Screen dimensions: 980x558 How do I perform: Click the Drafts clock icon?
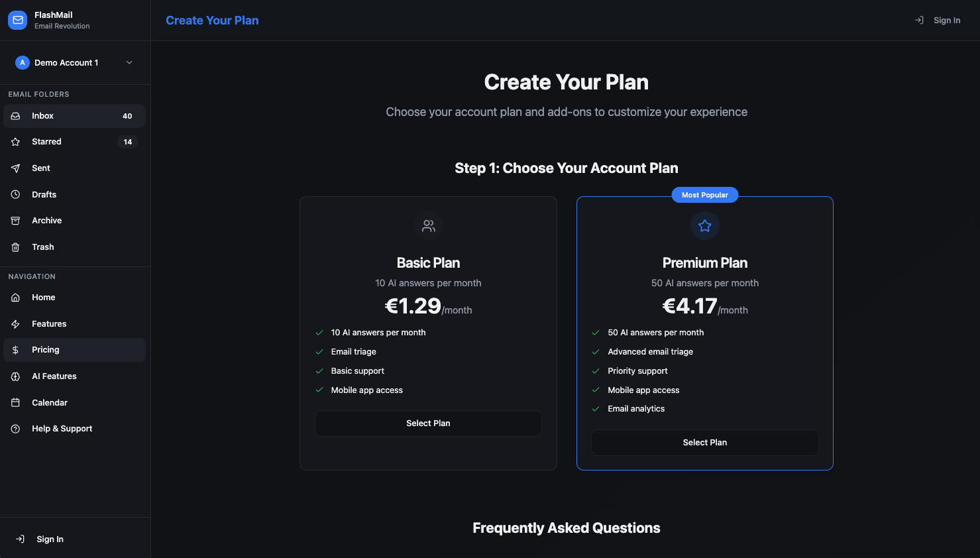pyautogui.click(x=15, y=194)
